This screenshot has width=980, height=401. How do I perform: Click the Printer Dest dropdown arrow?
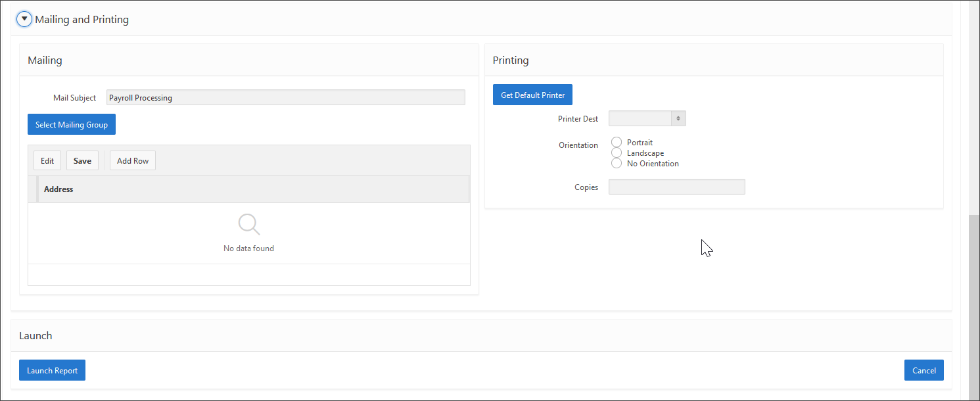678,118
